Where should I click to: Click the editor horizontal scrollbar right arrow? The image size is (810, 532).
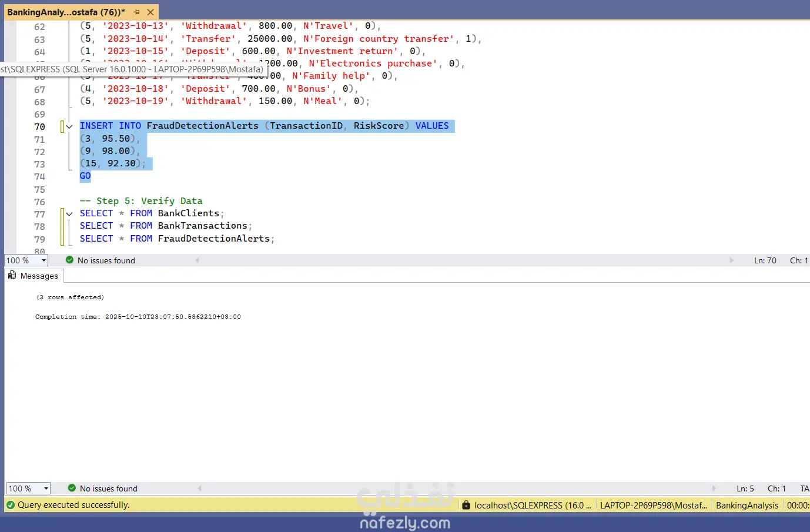coord(732,260)
